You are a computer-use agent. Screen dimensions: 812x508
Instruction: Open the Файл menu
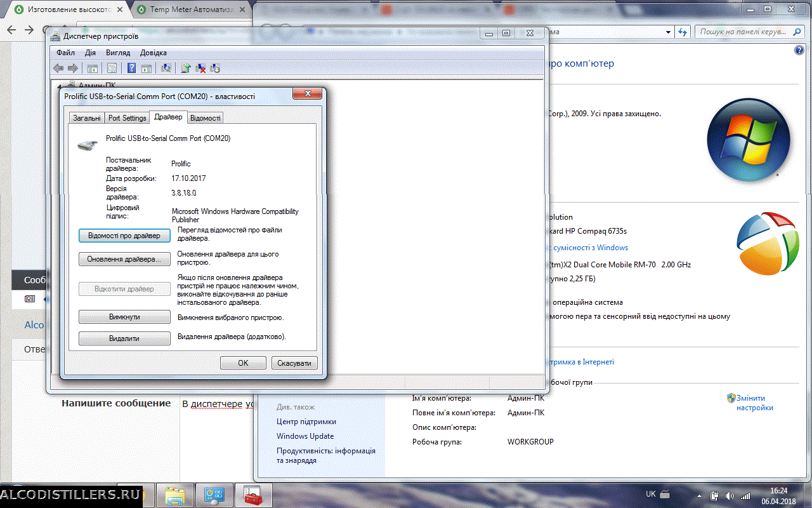[65, 53]
